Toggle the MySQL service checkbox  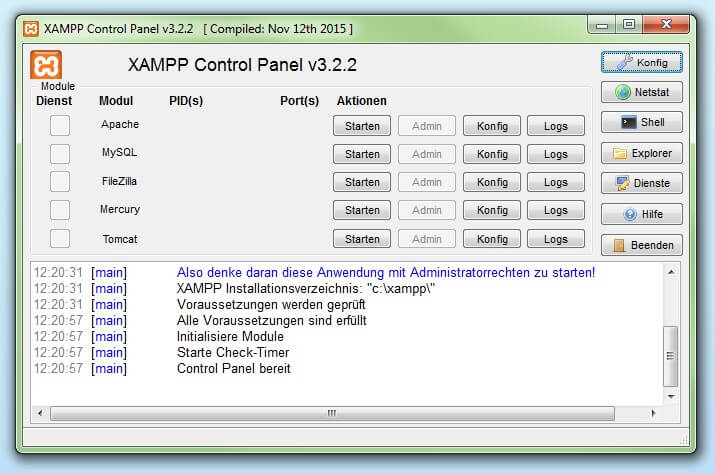tap(60, 153)
